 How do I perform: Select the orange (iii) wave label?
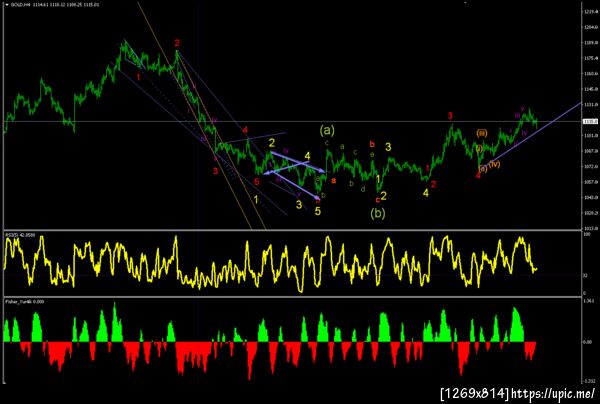[x=482, y=133]
